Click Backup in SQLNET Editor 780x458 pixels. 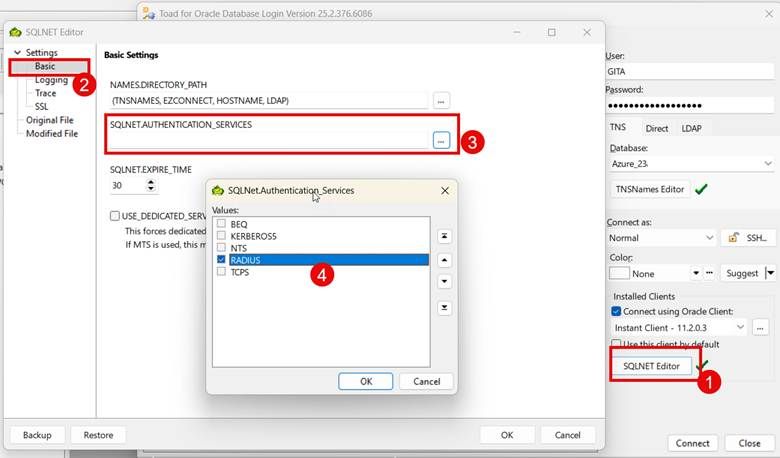coord(37,435)
